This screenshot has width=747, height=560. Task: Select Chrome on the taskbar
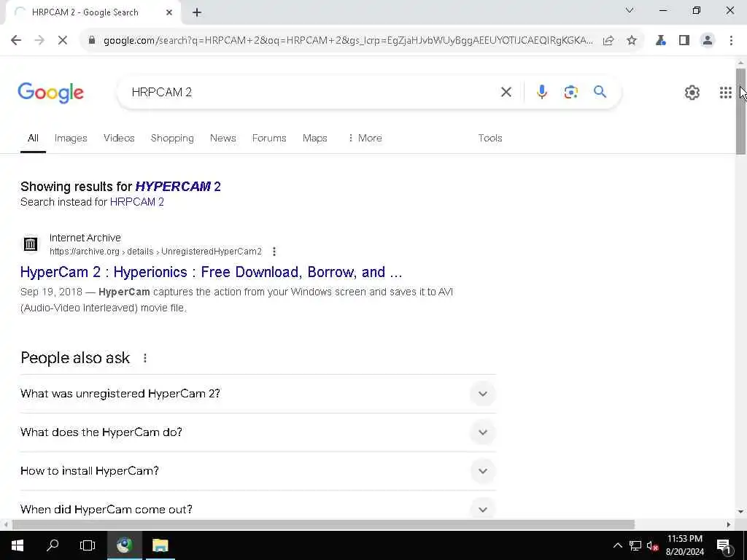tap(124, 545)
